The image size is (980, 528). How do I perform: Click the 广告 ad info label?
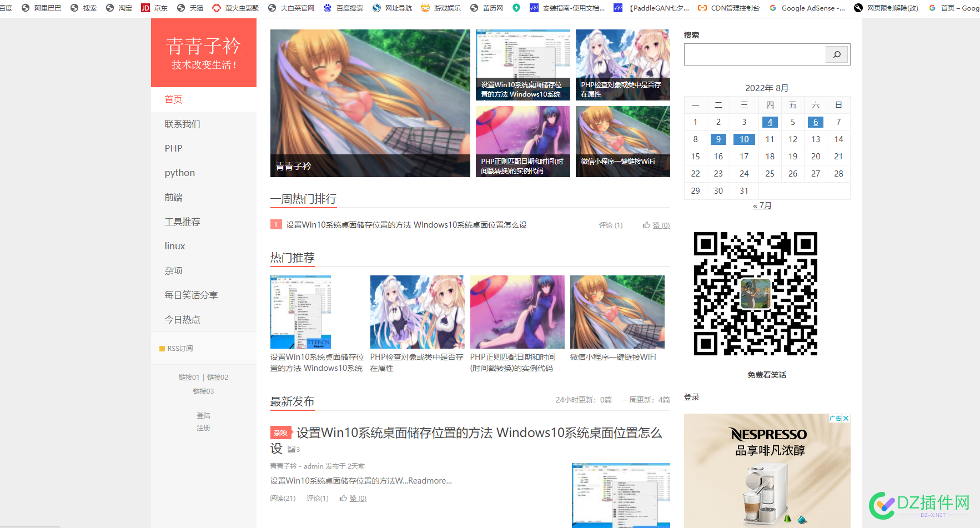tap(836, 418)
